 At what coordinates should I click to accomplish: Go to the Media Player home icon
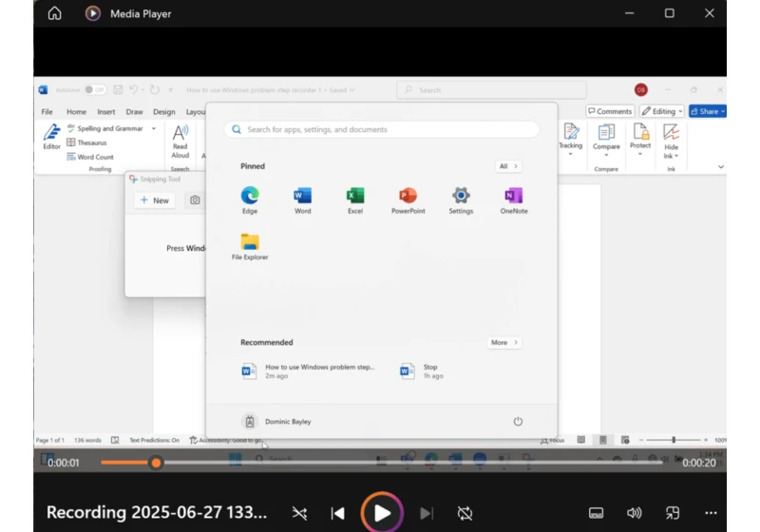(55, 13)
